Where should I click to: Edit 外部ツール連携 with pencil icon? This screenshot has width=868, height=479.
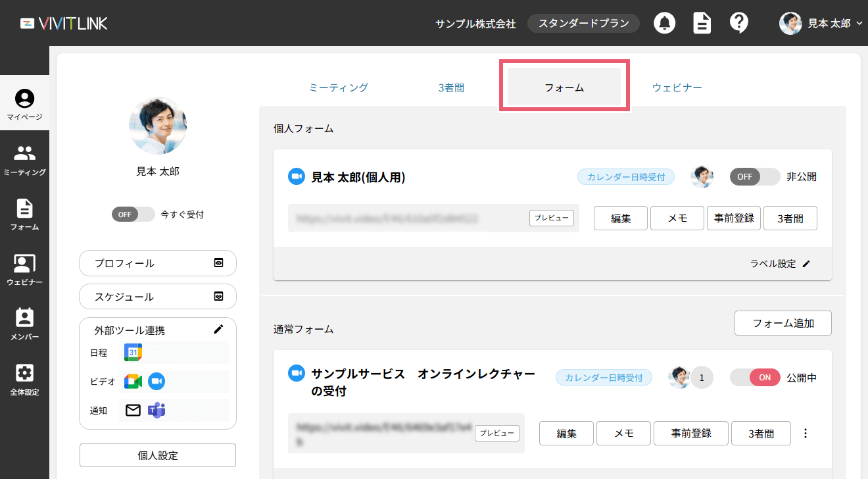pyautogui.click(x=219, y=329)
